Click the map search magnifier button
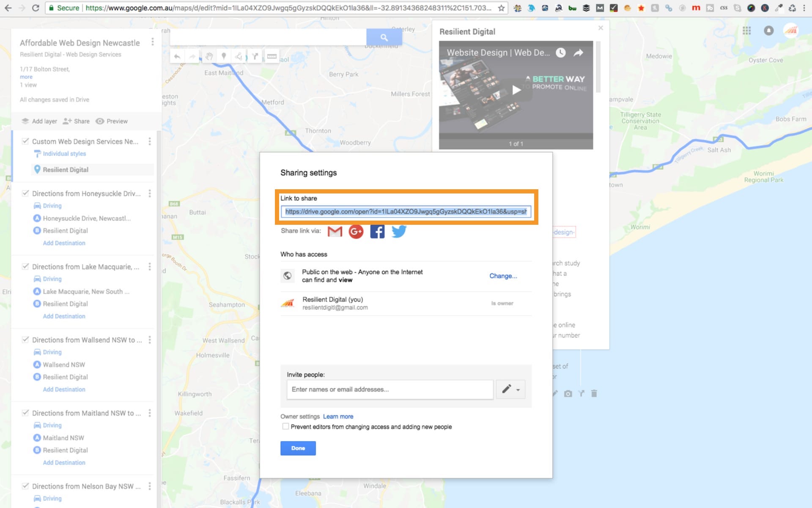The image size is (812, 508). pyautogui.click(x=384, y=37)
